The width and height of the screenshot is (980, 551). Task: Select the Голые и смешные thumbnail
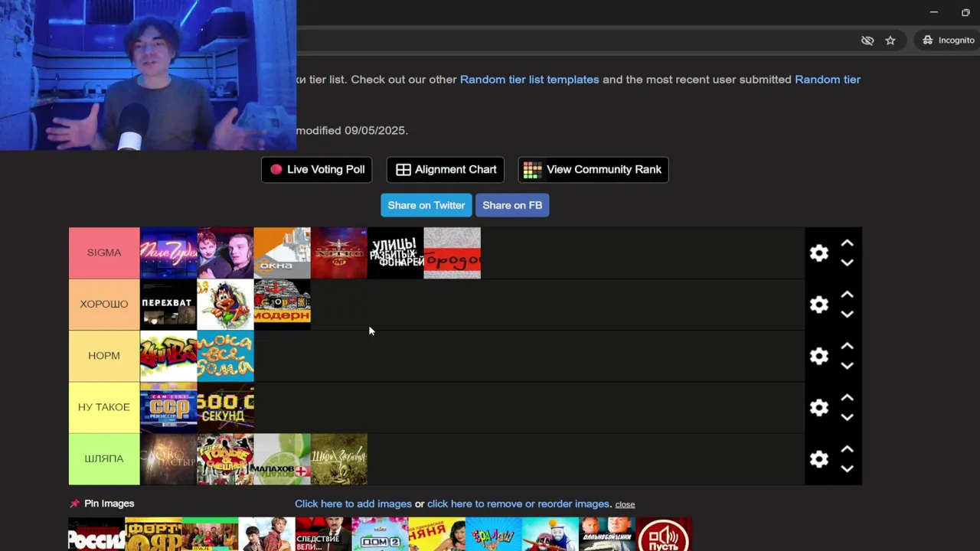225,458
